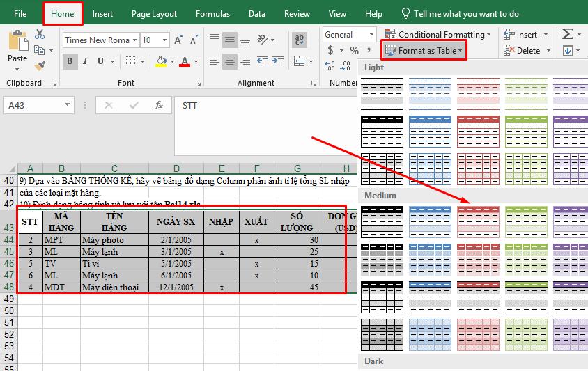Toggle Bold formatting
The width and height of the screenshot is (588, 371).
70,61
